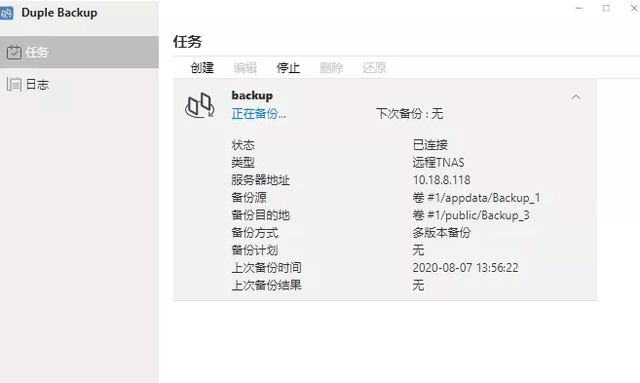Image resolution: width=640 pixels, height=383 pixels.
Task: Click server address 10.18.8.118
Action: pos(442,180)
